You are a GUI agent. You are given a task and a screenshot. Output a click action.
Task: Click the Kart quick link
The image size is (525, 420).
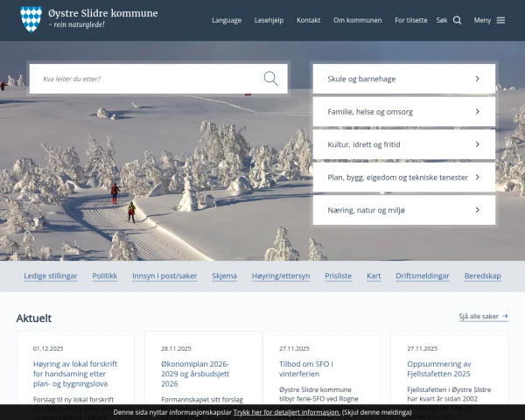tap(374, 276)
